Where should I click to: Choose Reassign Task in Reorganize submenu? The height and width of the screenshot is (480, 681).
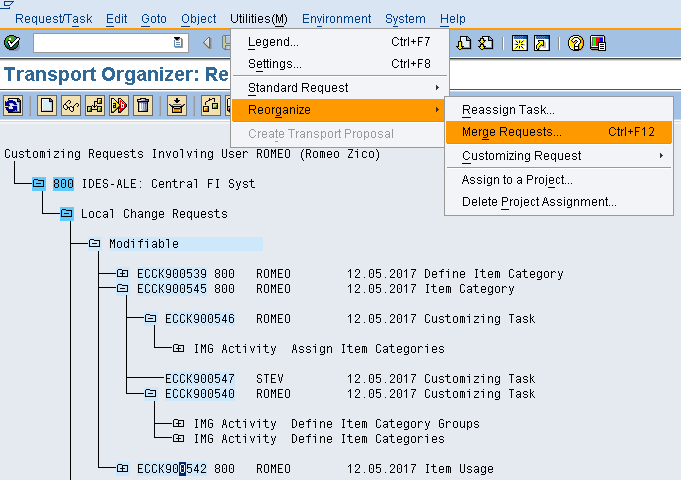pyautogui.click(x=507, y=109)
